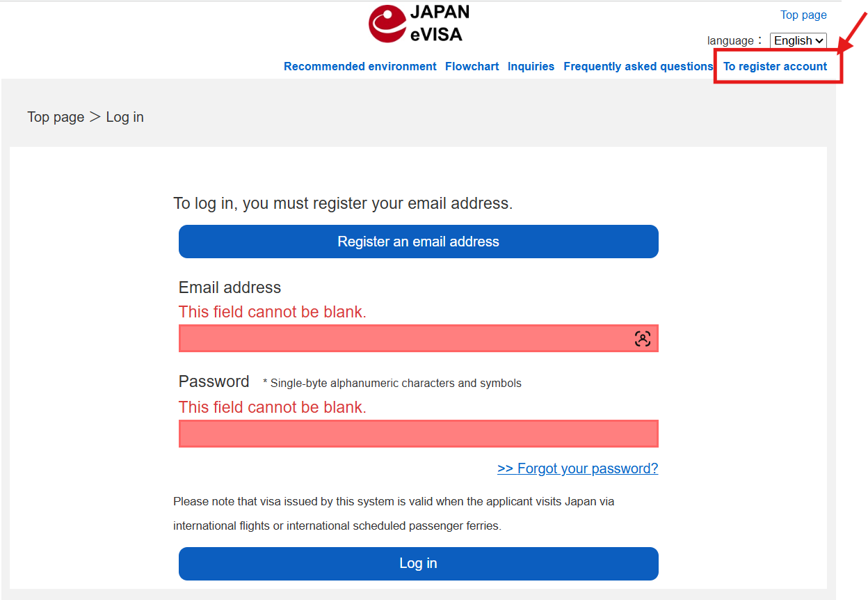Click the Log in breadcrumb entry

(124, 117)
